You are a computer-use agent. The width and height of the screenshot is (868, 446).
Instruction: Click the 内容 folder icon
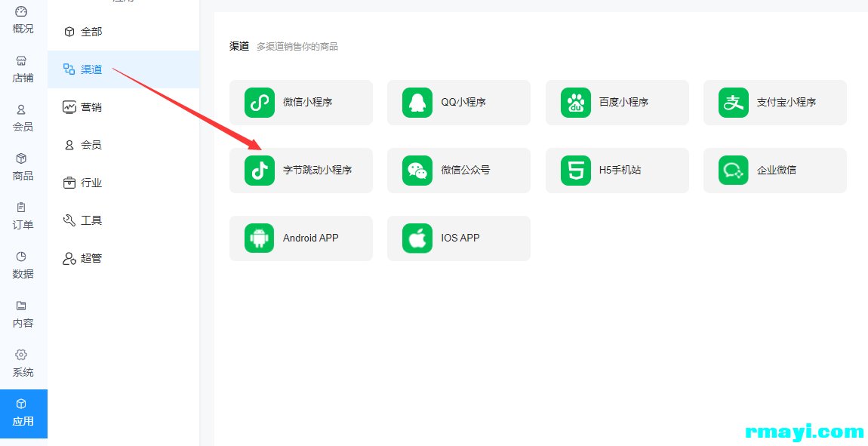(x=21, y=306)
